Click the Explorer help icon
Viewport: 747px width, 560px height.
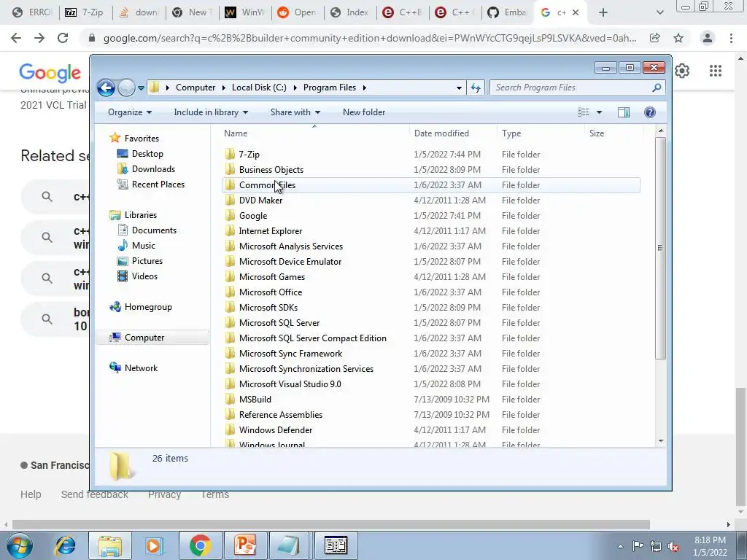point(650,112)
